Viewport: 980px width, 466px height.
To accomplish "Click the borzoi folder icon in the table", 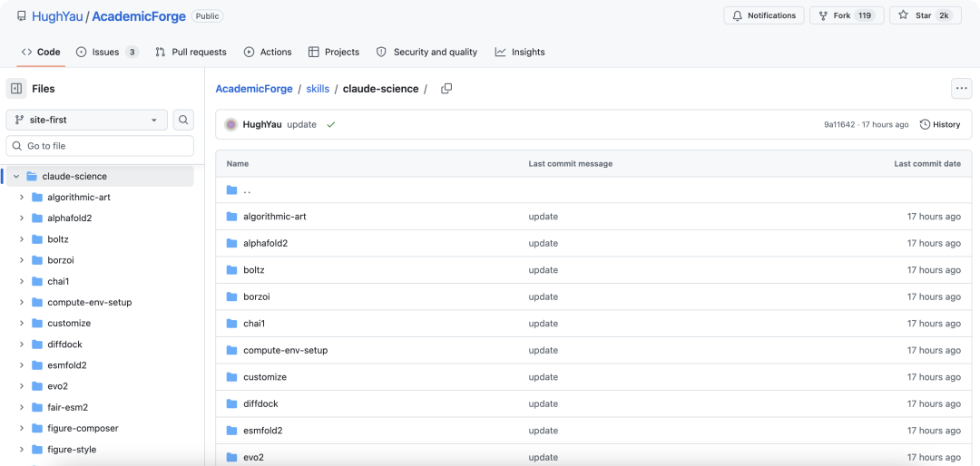I will pos(232,296).
